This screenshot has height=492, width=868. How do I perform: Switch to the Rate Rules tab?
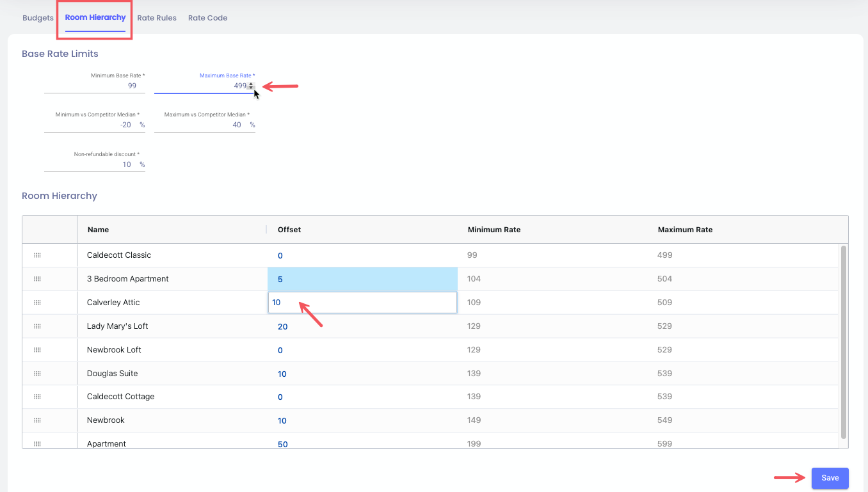pos(157,18)
